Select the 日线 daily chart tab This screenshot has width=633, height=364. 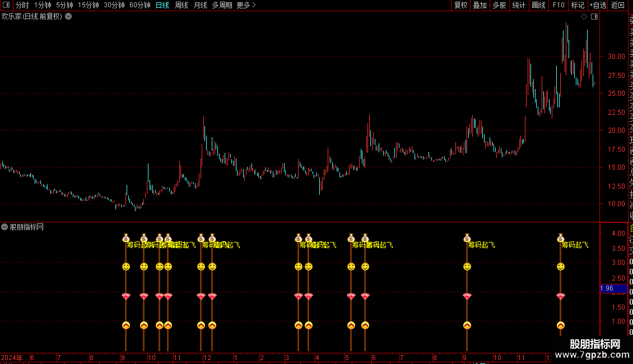click(x=162, y=5)
